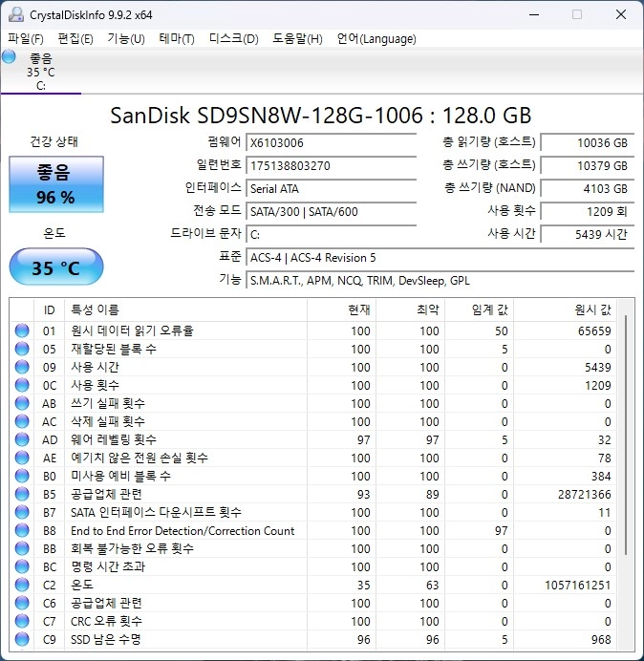Click the standard field ACS-4 Revision 5
Screen dimensions: 644x661
440,258
